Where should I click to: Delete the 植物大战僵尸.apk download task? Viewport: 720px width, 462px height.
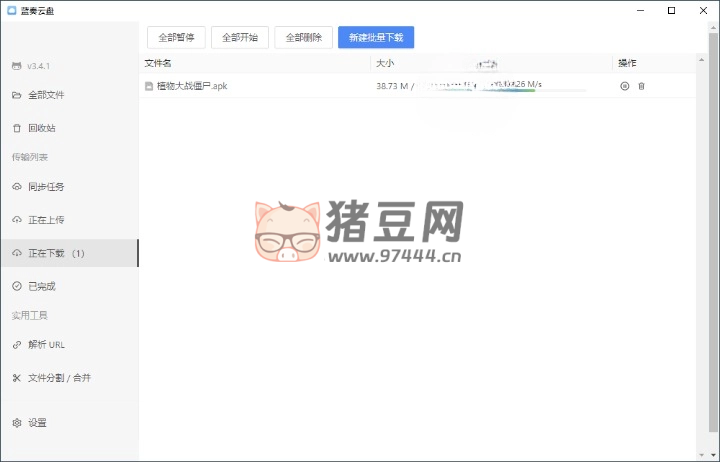pos(641,86)
